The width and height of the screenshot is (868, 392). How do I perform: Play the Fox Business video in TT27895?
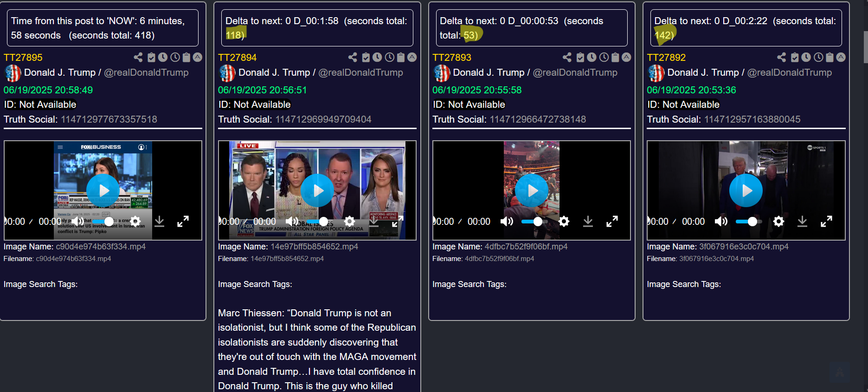(x=103, y=190)
